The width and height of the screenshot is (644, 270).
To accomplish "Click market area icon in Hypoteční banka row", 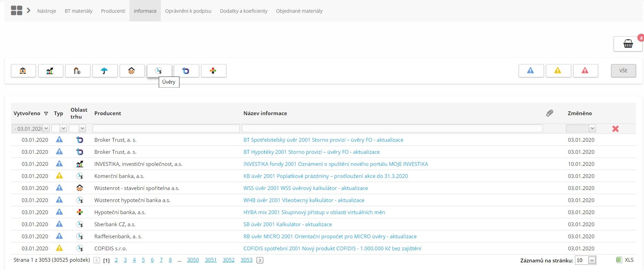I will pyautogui.click(x=80, y=212).
